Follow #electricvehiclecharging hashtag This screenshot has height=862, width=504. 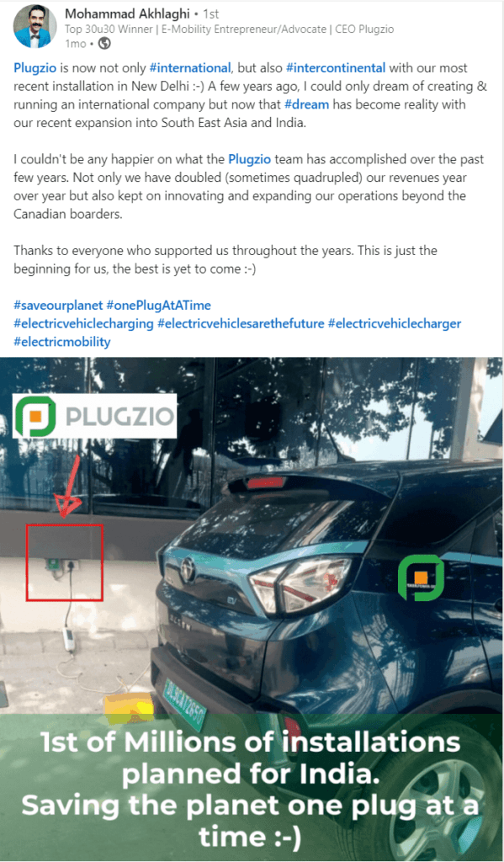tap(83, 323)
